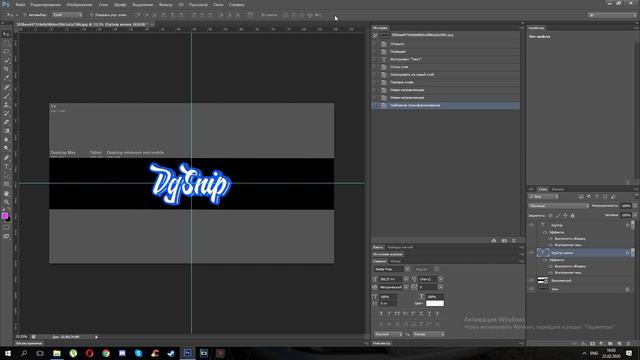Select the Eraser tool
This screenshot has height=360, width=640.
(x=6, y=122)
